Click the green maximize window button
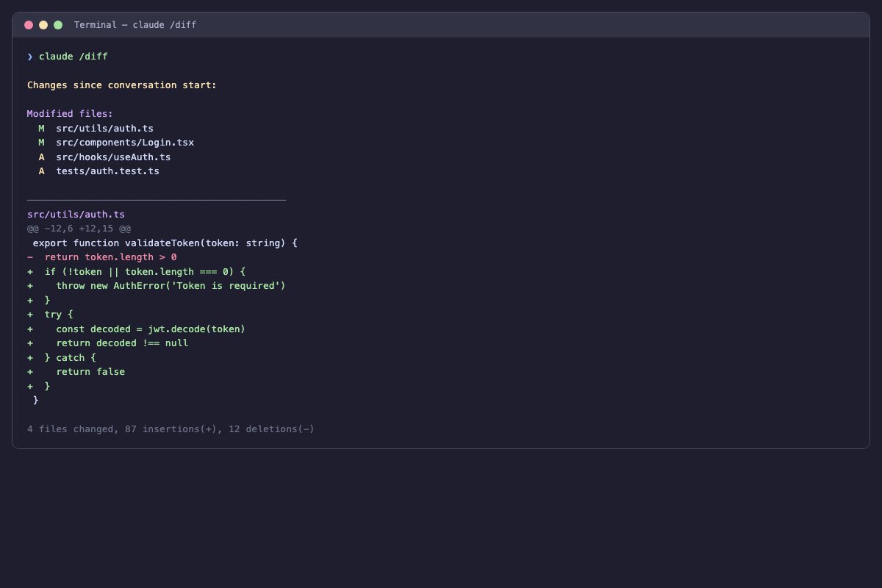This screenshot has height=588, width=882. point(58,25)
